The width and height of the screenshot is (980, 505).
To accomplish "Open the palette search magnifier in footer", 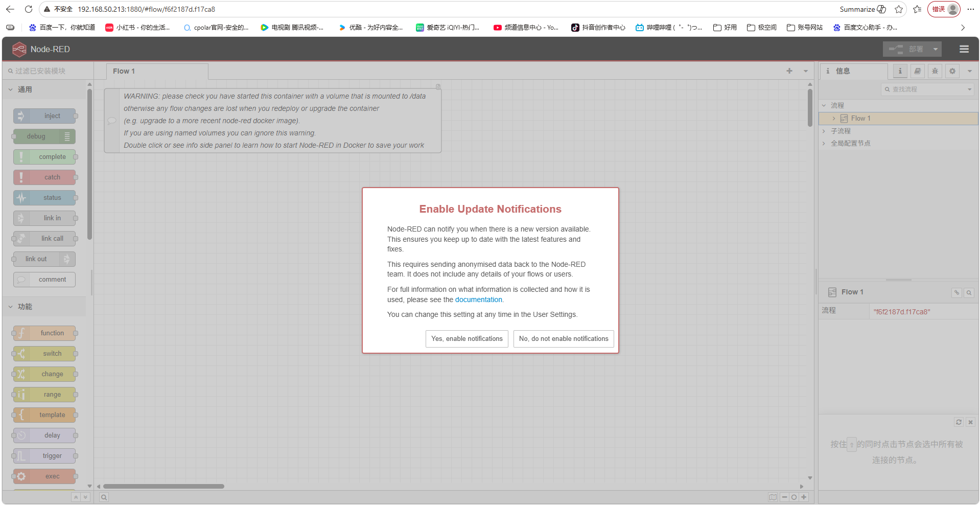I will (x=104, y=497).
